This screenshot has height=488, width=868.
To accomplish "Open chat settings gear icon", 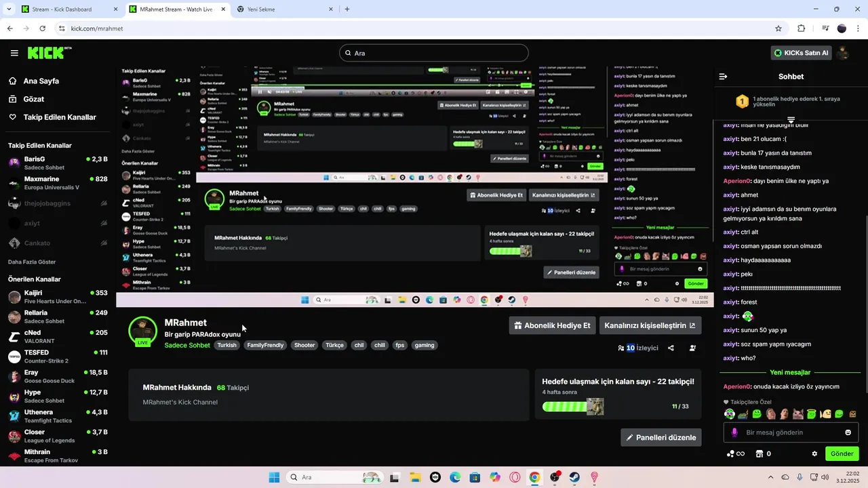I will click(814, 453).
